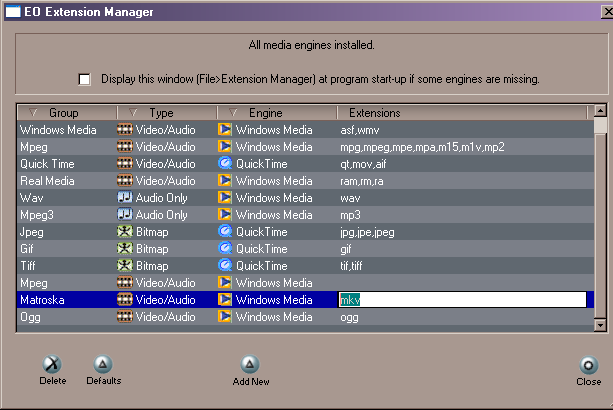Sort the list by the Type column header
This screenshot has width=613, height=410.
(x=167, y=113)
